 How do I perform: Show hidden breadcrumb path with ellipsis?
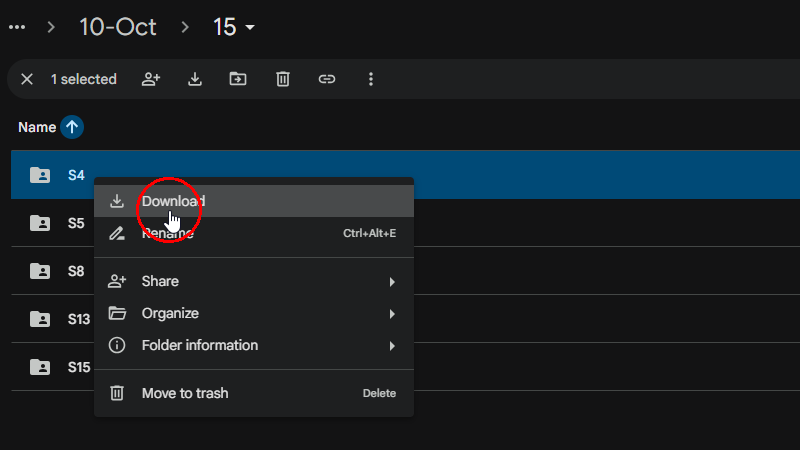tap(17, 27)
